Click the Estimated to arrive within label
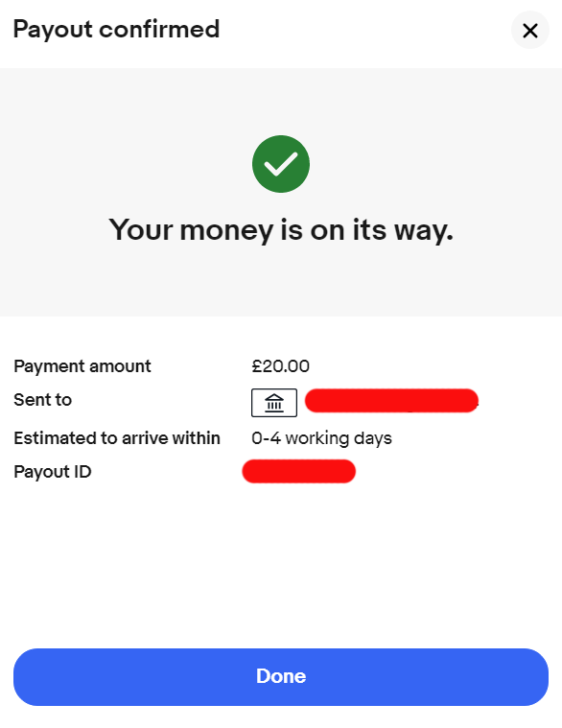The image size is (562, 728). tap(117, 437)
